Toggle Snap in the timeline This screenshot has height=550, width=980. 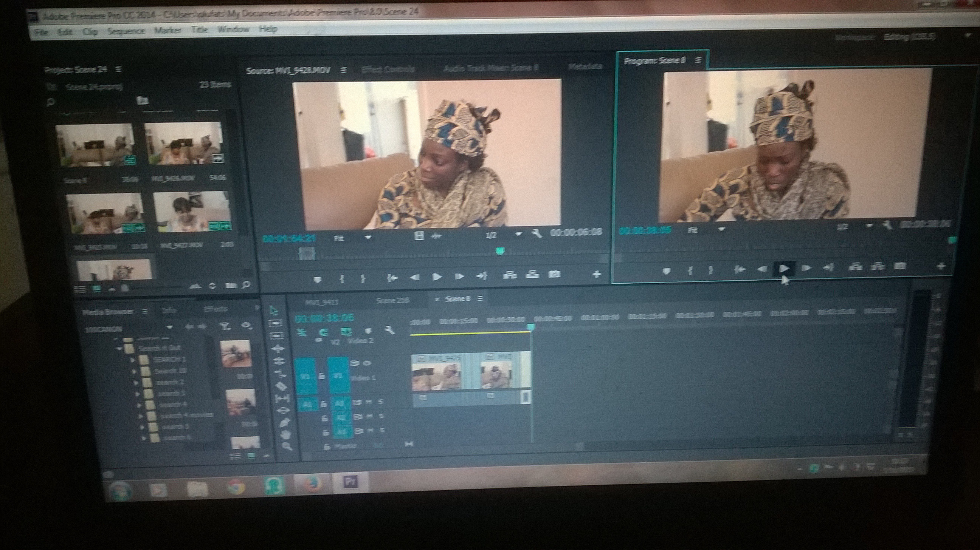324,332
